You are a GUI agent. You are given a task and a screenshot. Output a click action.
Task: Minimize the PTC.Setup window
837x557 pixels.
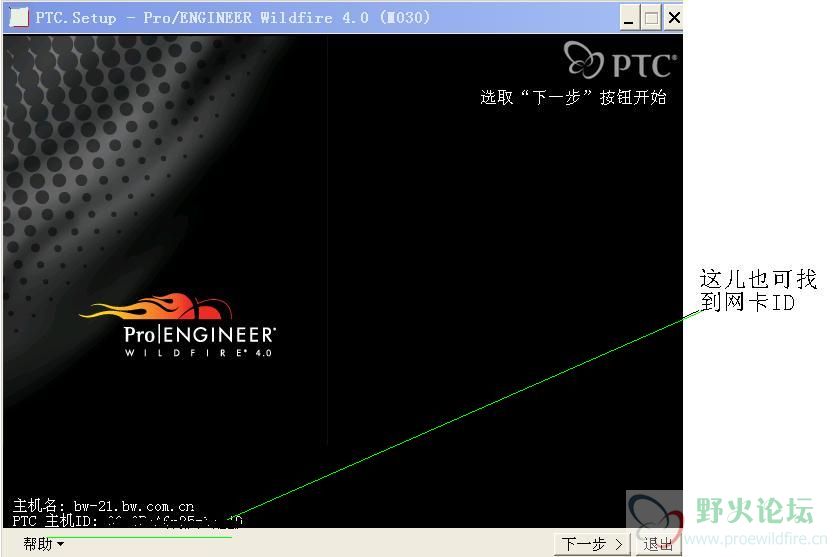(629, 18)
